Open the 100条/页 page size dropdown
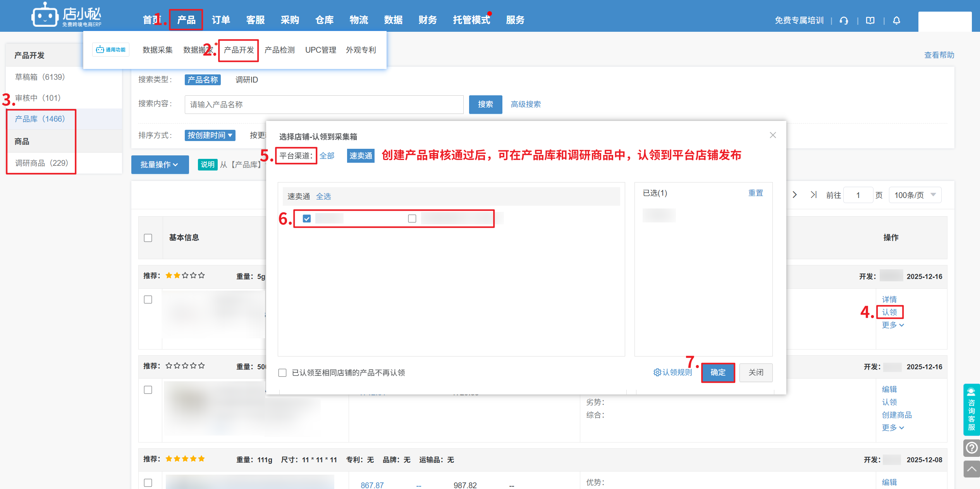 click(x=915, y=195)
